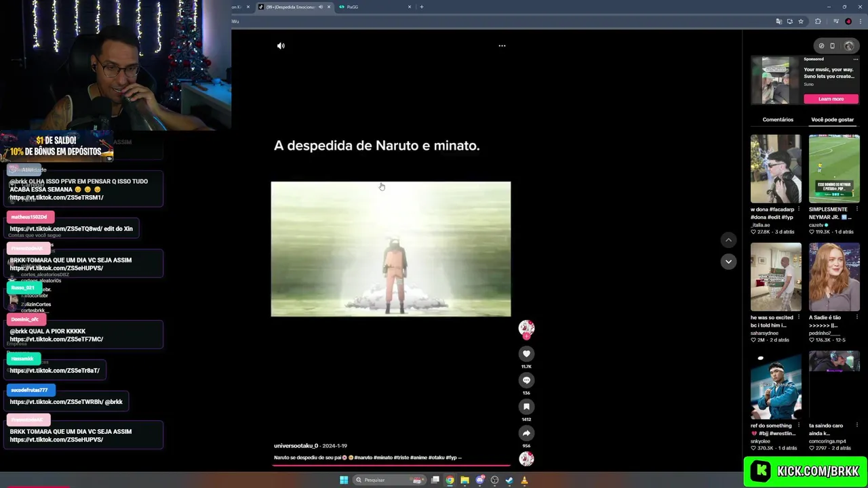Click the ZS5eTWRBh tiktok link in chat
Screen dimensions: 868x488
tap(56, 402)
